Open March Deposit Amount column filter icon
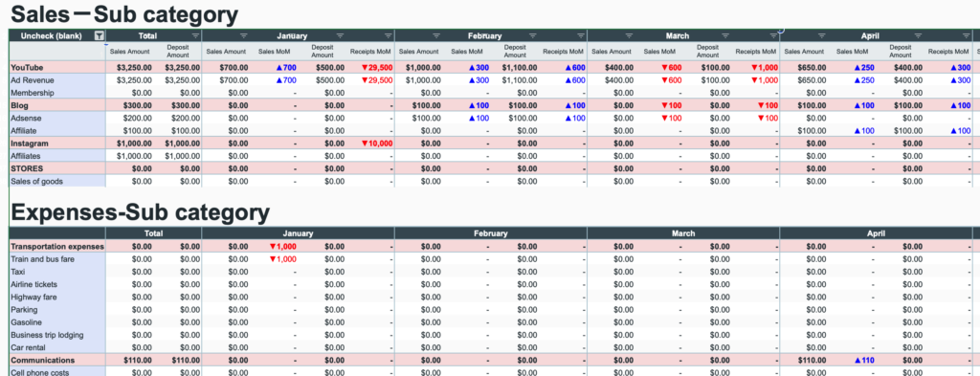 (x=725, y=35)
